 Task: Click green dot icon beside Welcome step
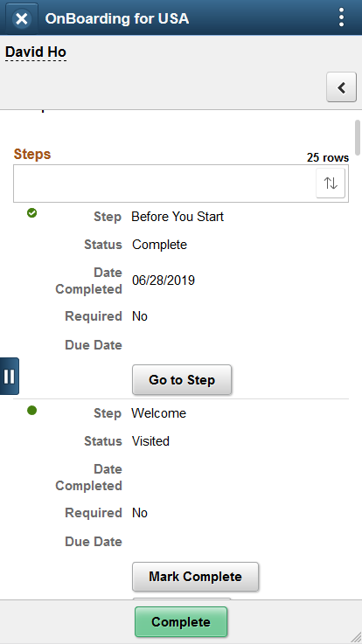click(31, 410)
